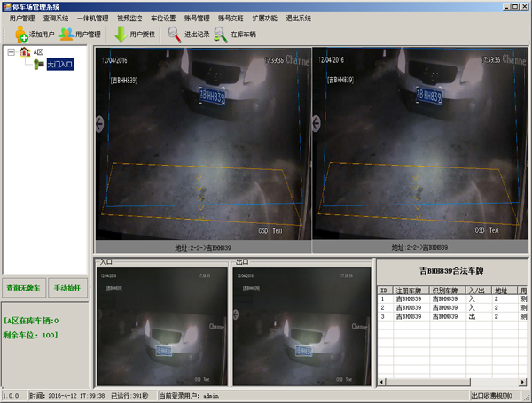The height and width of the screenshot is (403, 532).
Task: Click 进出记录 toolbar label
Action: 197,35
